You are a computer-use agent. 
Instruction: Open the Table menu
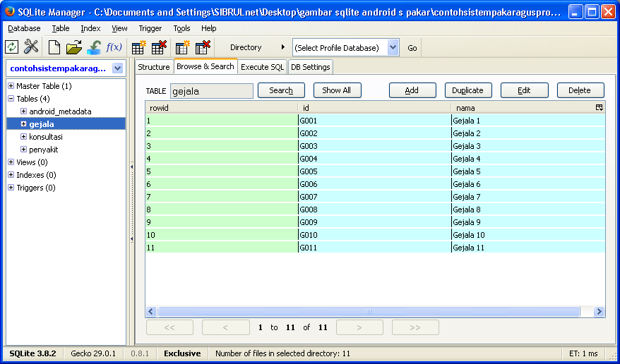(61, 28)
